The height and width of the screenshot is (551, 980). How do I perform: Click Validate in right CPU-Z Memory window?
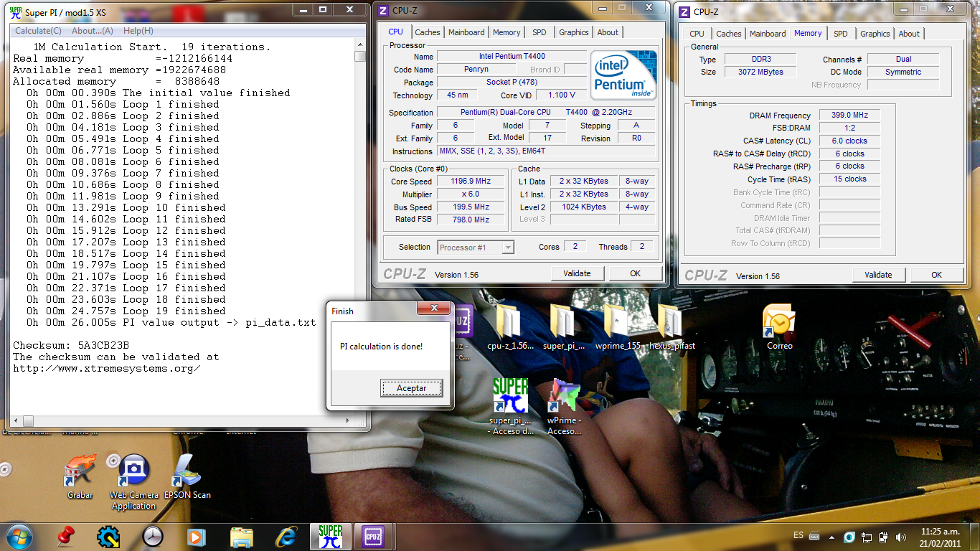click(x=878, y=275)
